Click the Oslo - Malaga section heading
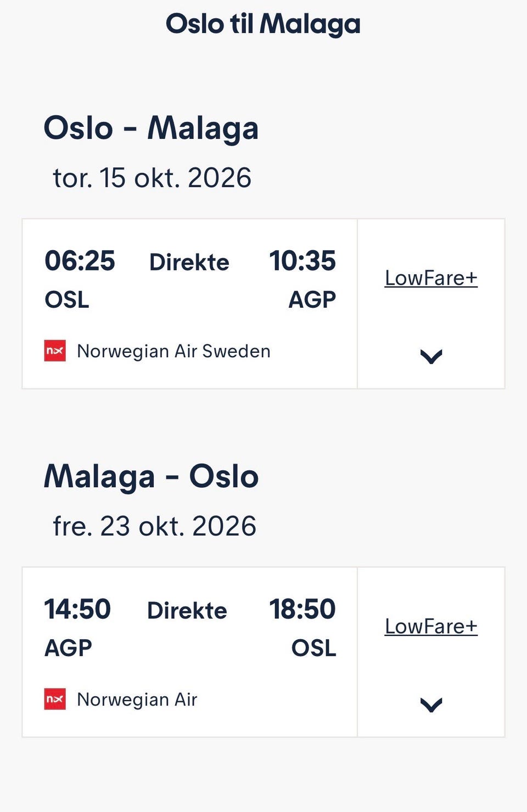The image size is (527, 812). coord(151,128)
